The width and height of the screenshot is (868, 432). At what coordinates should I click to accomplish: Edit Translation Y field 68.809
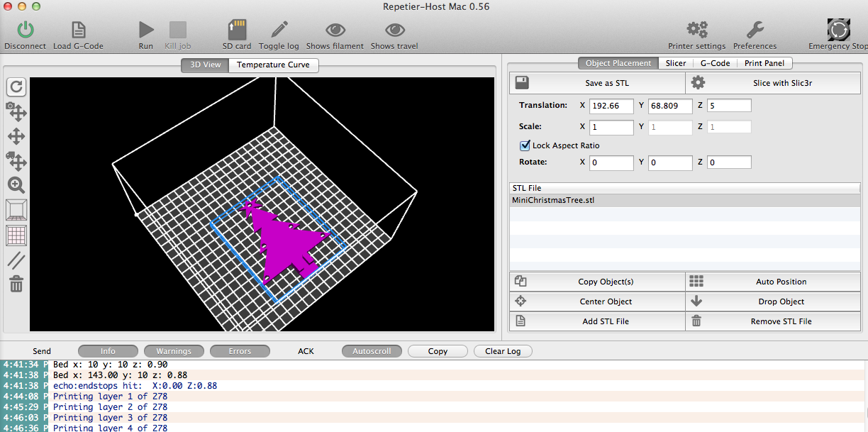point(670,106)
